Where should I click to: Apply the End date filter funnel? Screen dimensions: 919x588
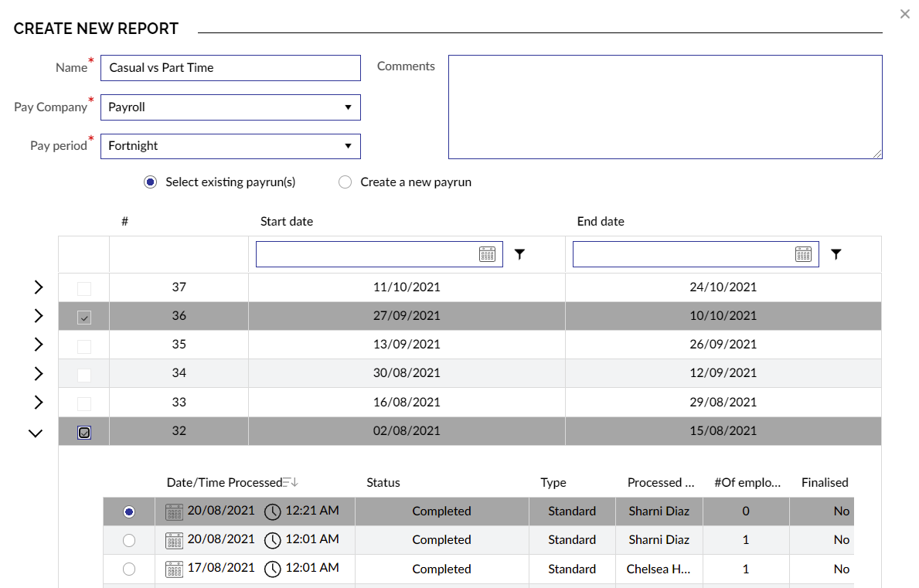click(836, 254)
